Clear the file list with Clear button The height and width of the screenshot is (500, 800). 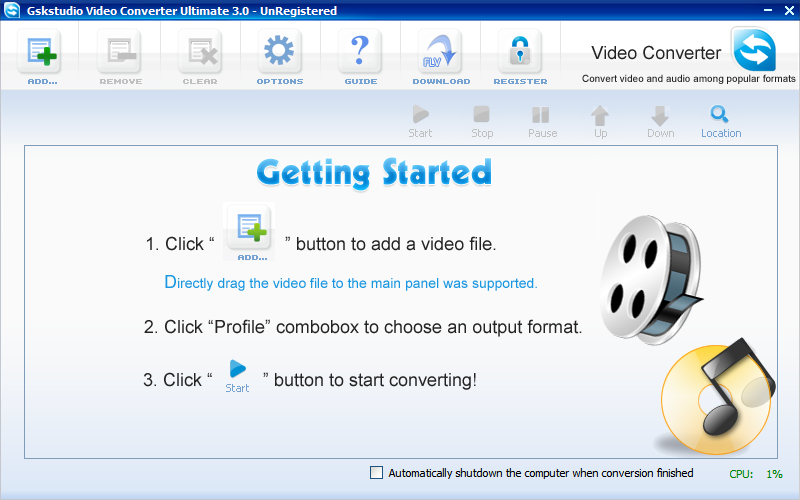(200, 55)
